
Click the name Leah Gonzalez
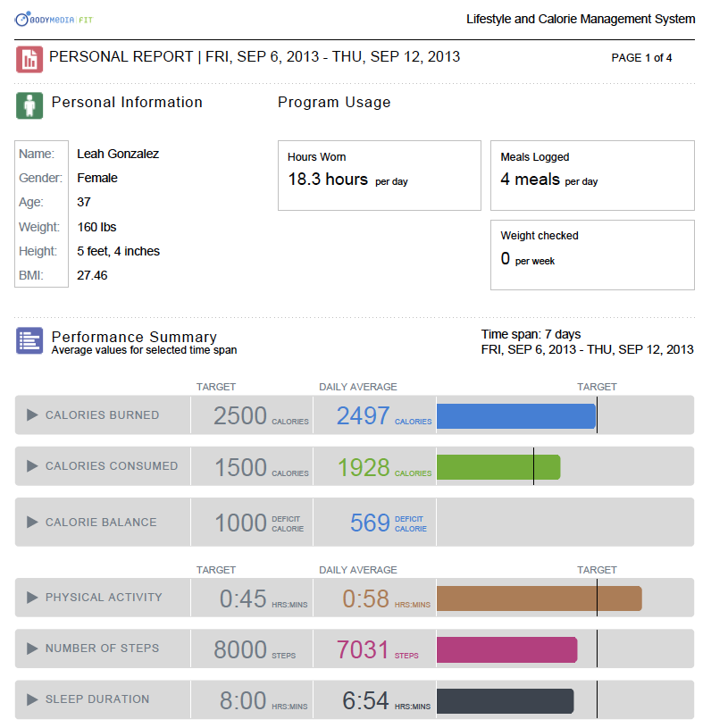[x=118, y=154]
